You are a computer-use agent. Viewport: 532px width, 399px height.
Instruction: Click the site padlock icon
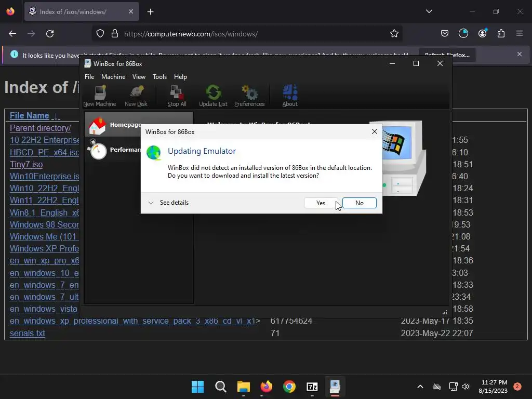click(115, 34)
